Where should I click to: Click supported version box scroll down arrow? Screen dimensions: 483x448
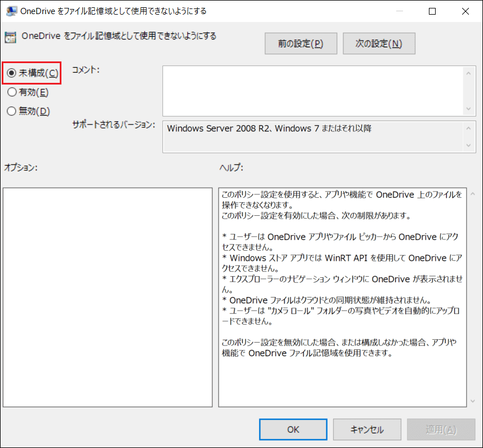[468, 145]
